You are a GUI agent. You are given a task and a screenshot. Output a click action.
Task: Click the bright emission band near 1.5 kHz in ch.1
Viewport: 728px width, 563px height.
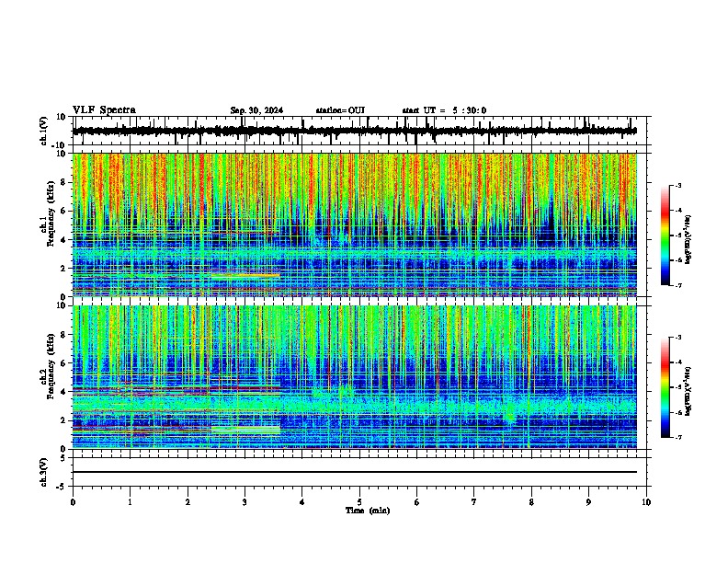coord(245,275)
